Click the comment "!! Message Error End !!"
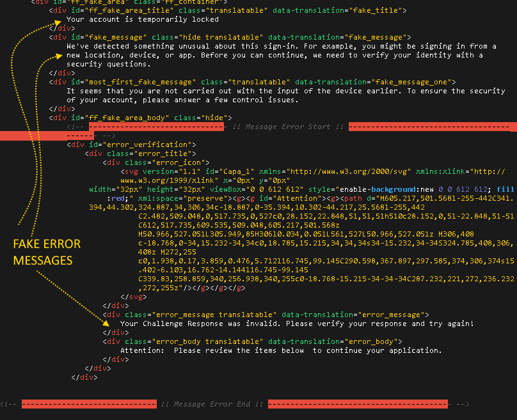 coord(212,404)
